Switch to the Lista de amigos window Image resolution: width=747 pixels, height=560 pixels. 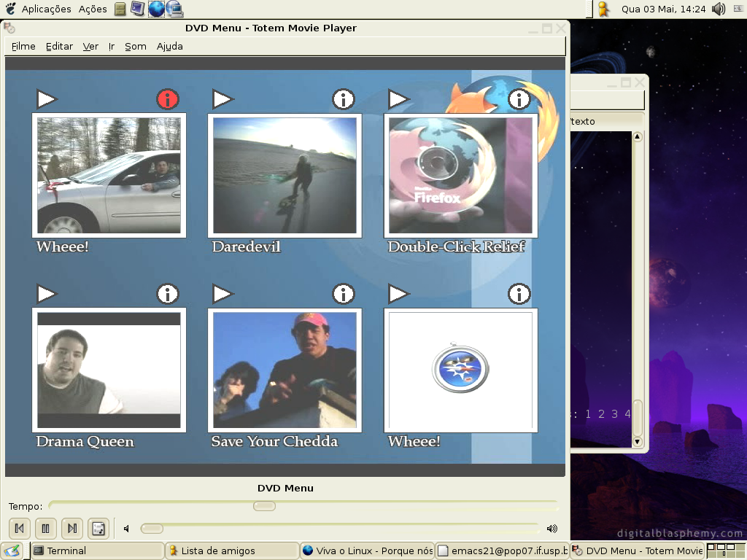tap(232, 551)
